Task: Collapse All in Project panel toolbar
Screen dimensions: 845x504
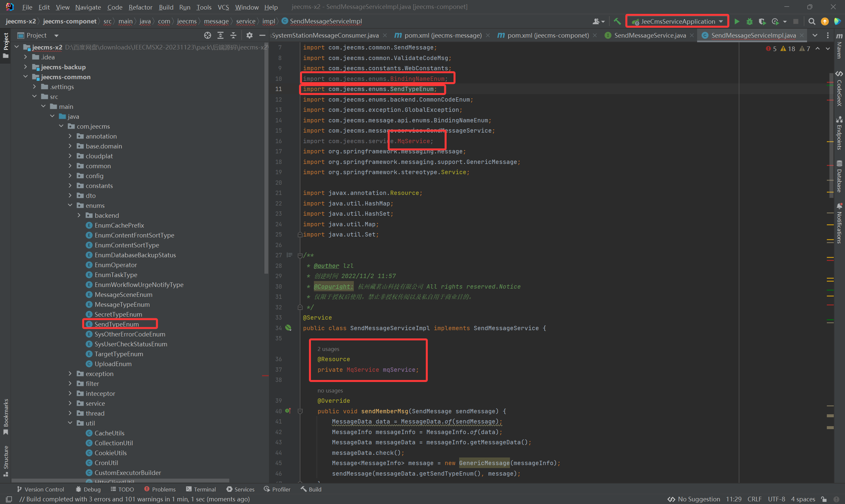Action: click(x=233, y=35)
